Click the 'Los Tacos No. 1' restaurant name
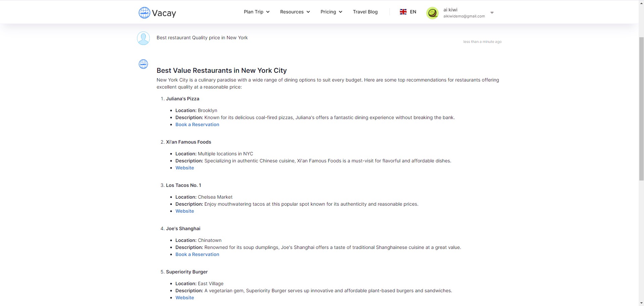This screenshot has height=306, width=644. tap(183, 185)
